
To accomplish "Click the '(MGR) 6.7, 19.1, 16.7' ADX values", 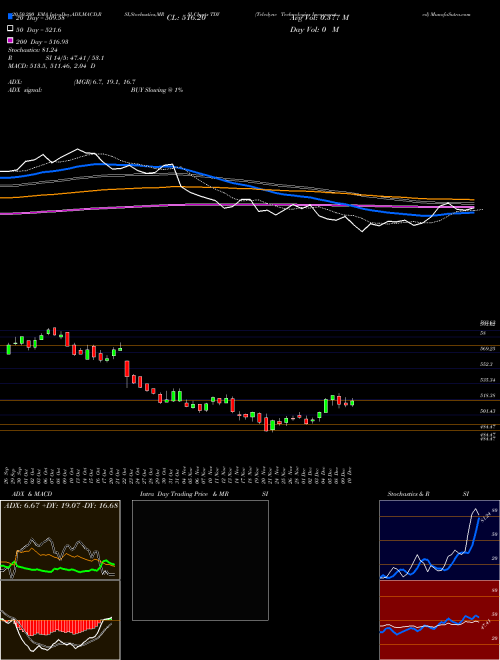I will click(104, 82).
